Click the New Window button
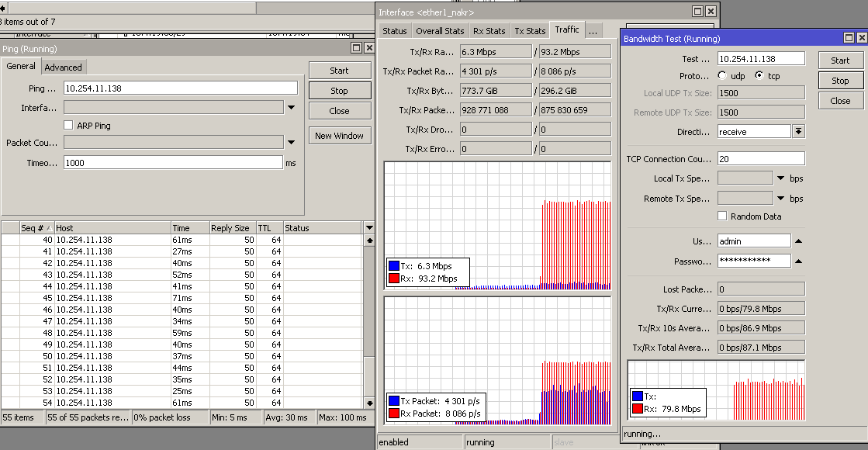This screenshot has width=868, height=450. coord(339,136)
